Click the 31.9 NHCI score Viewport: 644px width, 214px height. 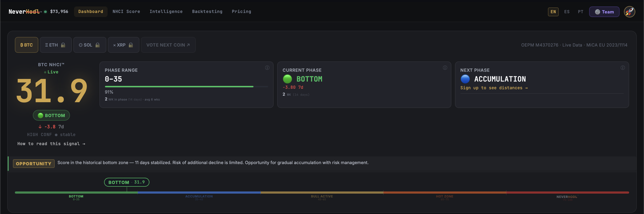pos(52,90)
